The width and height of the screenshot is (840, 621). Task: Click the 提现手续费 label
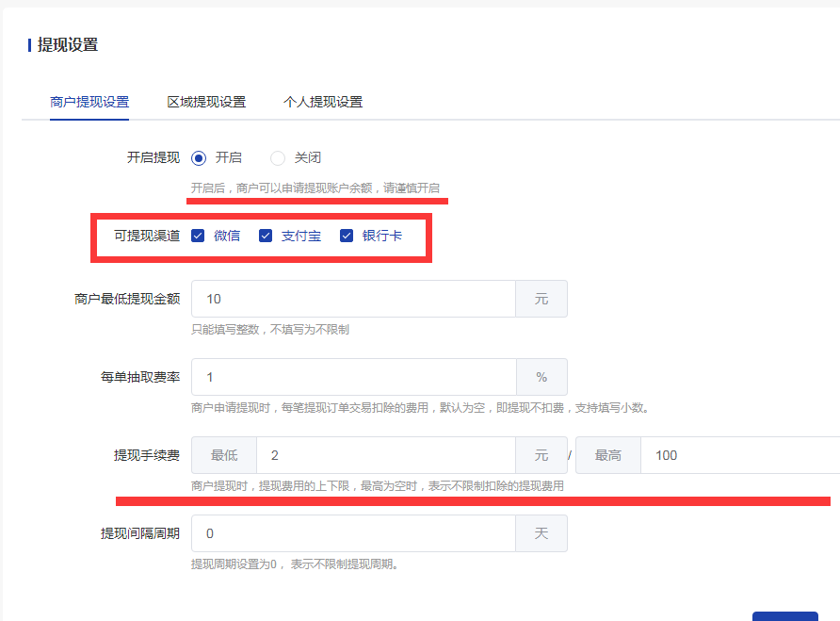coord(147,455)
